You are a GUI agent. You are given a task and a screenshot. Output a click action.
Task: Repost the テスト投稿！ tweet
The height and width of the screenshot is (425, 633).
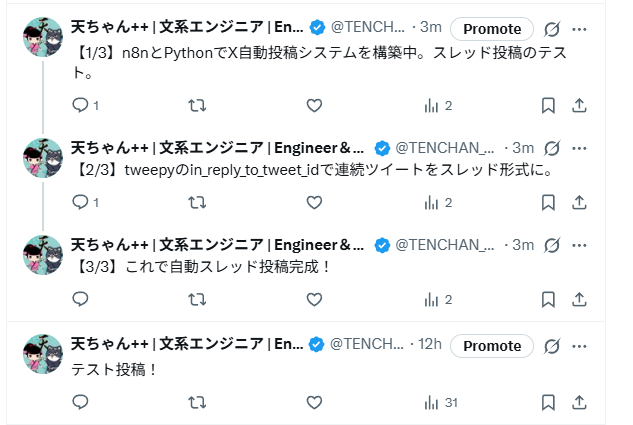pos(197,402)
